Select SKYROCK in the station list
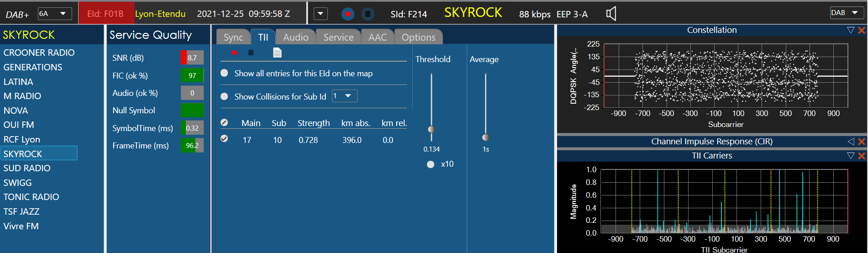Viewport: 868px width, 253px height. [x=39, y=153]
